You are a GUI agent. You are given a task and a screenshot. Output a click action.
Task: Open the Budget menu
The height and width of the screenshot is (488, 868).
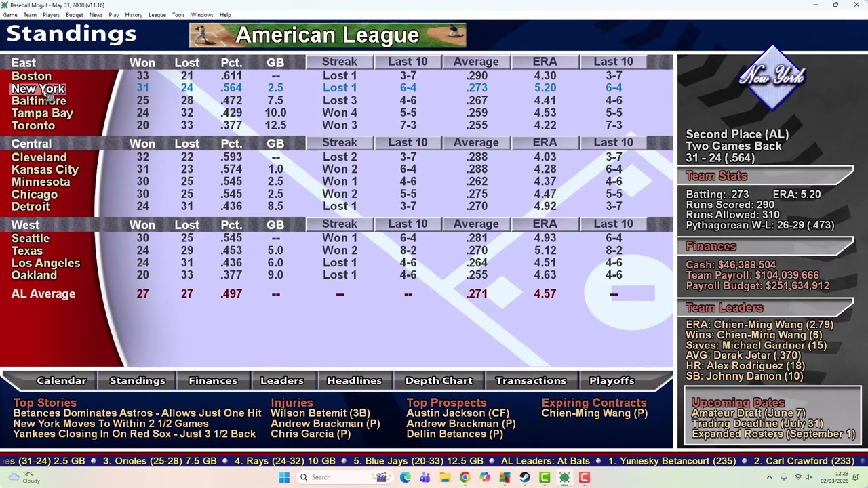[75, 15]
